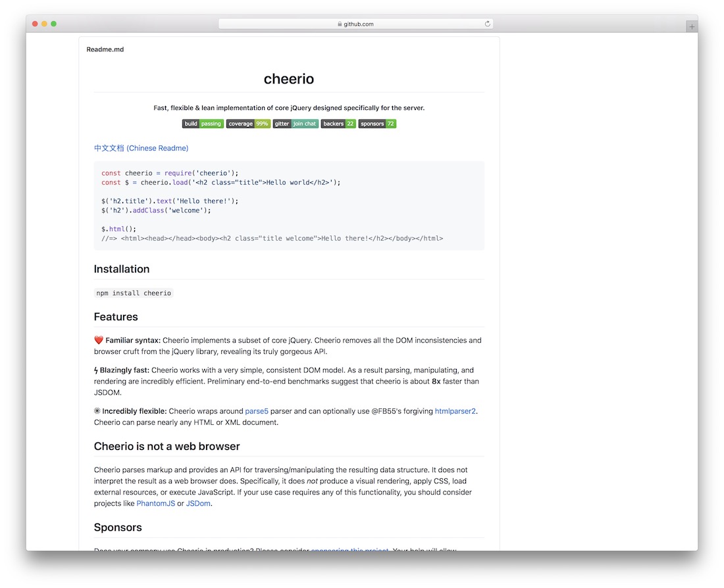
Task: Click the 'Incredibly flexible:' bold text
Action: 134,411
